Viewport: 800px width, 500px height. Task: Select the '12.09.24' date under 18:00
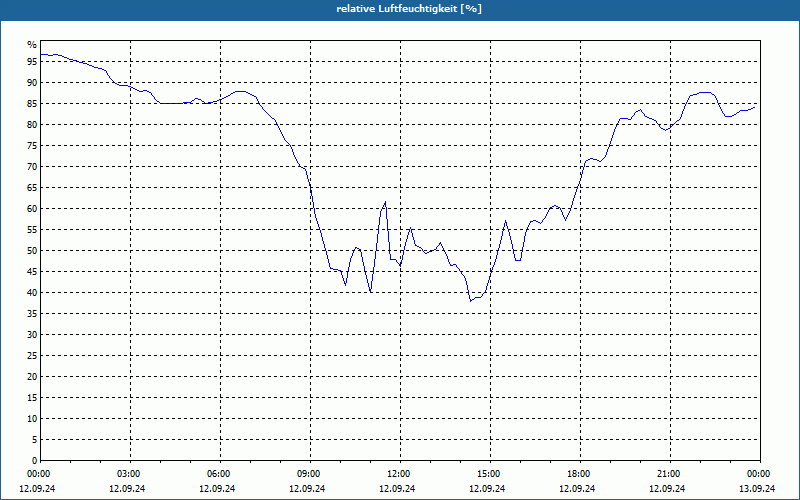(x=577, y=489)
